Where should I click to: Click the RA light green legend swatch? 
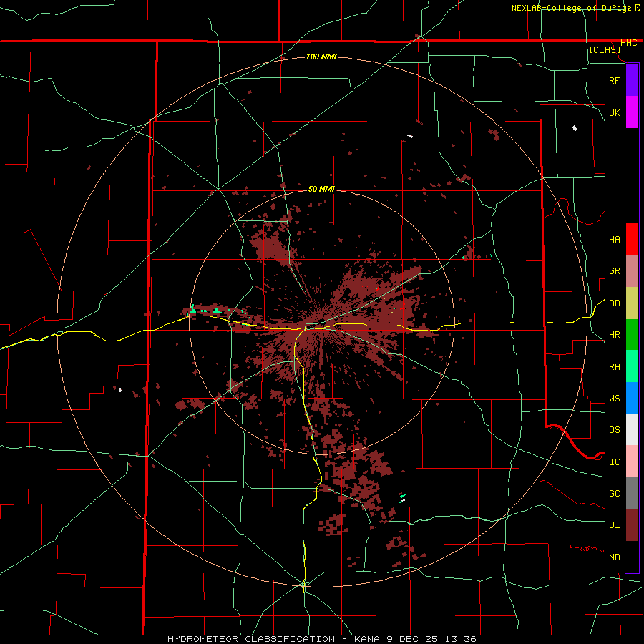click(x=632, y=366)
